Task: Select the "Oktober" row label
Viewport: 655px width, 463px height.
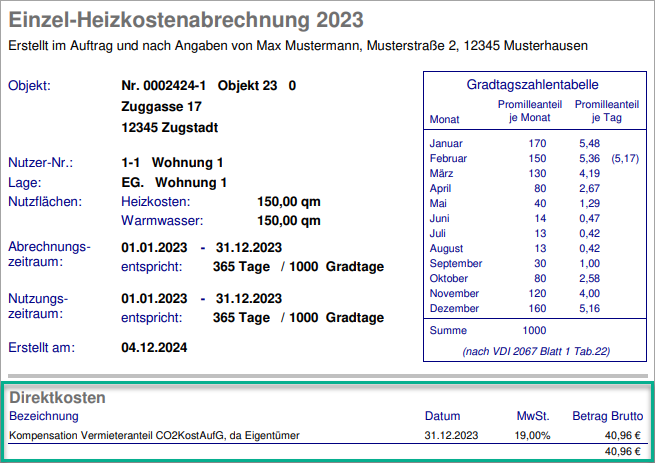Action: 449,279
